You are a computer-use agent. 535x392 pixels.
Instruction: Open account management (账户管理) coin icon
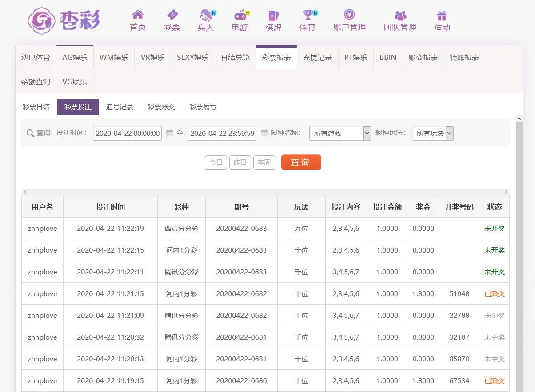click(x=349, y=15)
